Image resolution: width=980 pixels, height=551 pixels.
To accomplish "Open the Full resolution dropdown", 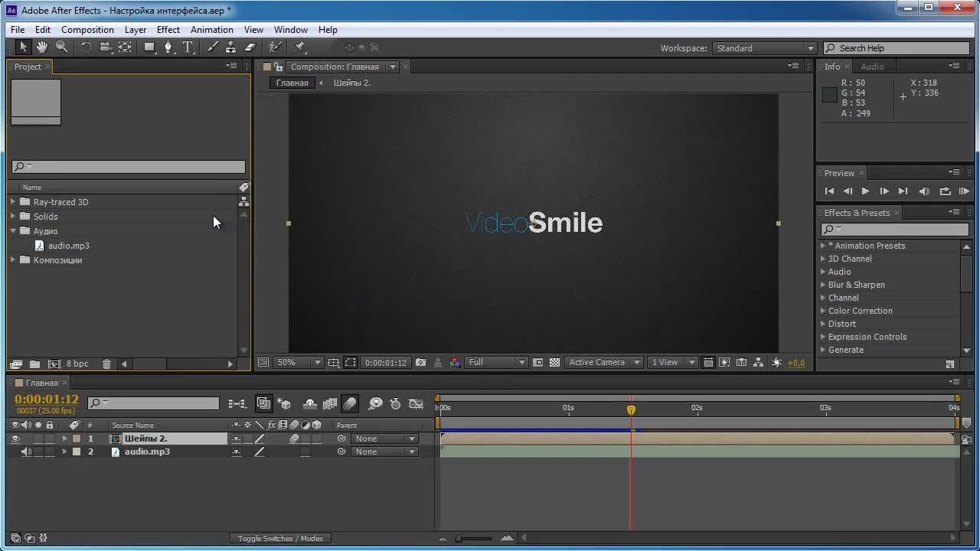I will [x=497, y=363].
